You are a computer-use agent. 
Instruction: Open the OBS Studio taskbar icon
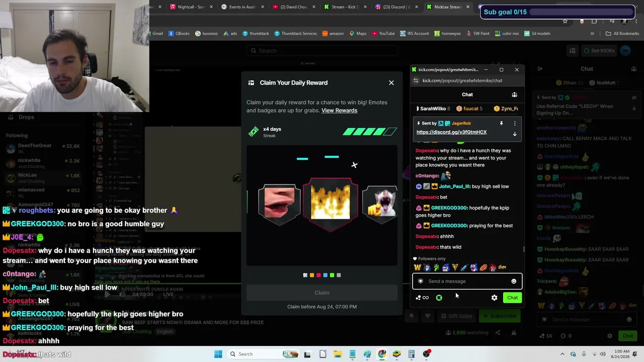pyautogui.click(x=427, y=354)
